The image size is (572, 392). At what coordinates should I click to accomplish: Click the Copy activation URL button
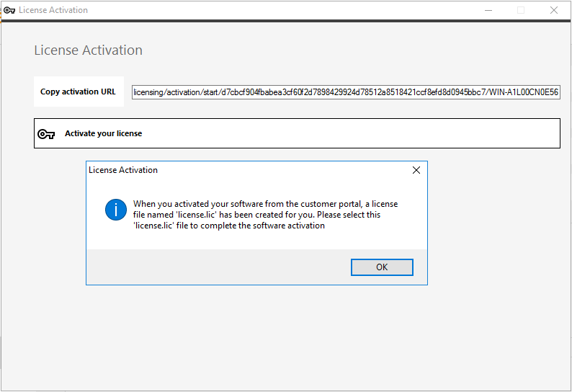point(78,92)
